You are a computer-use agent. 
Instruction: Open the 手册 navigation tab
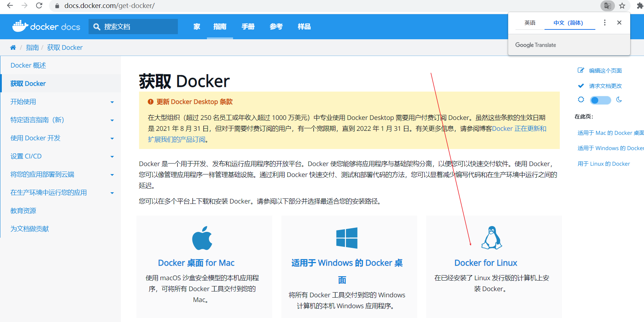(248, 27)
